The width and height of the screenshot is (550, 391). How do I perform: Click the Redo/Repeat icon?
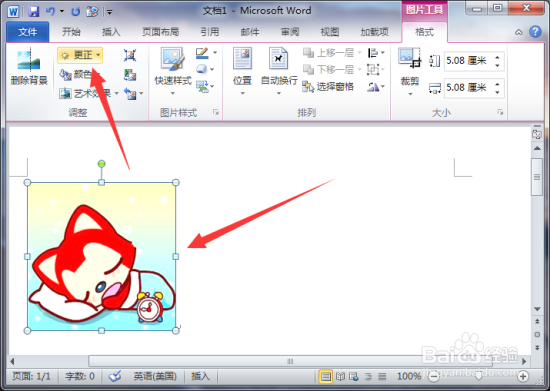tap(75, 12)
